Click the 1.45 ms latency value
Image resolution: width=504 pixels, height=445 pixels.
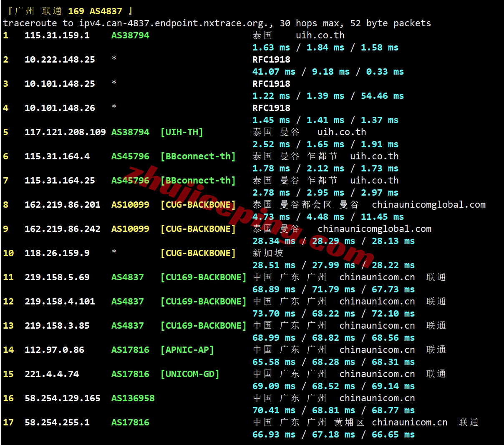(271, 120)
